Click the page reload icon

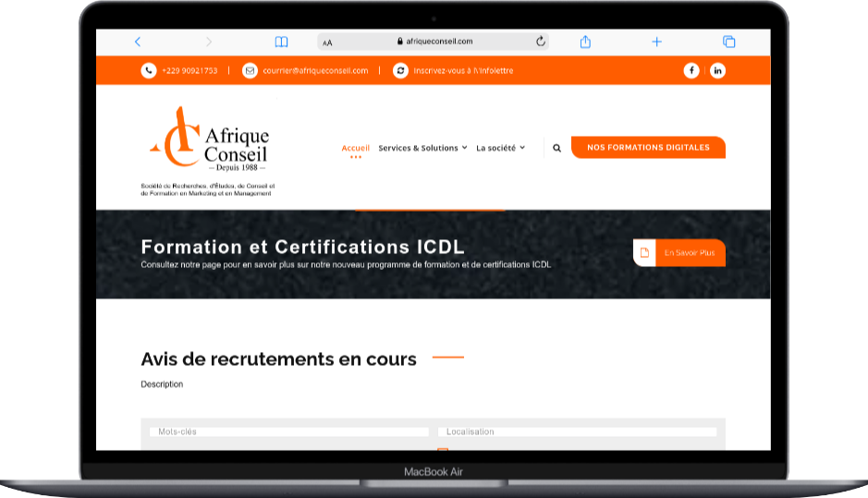click(541, 42)
